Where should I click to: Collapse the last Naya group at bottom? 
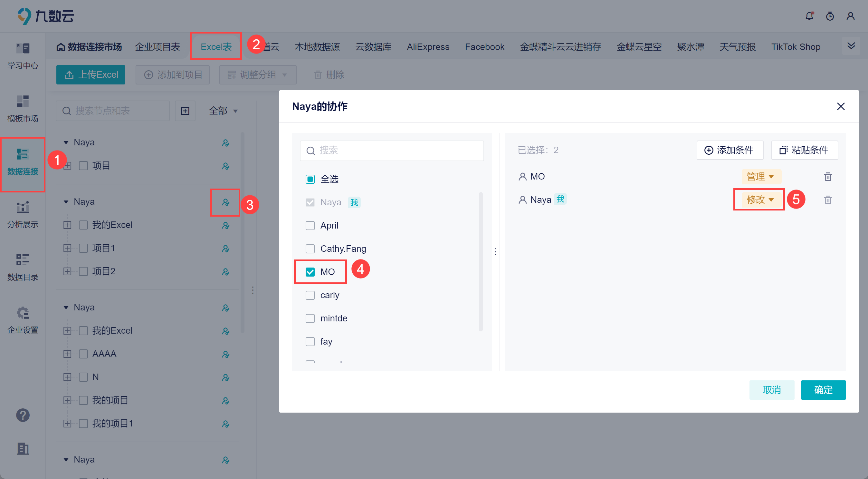[x=66, y=460]
